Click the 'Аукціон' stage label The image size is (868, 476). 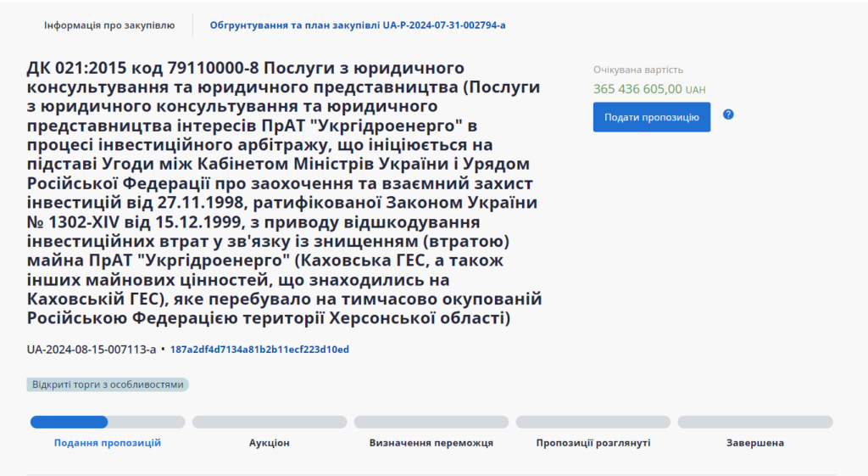269,443
